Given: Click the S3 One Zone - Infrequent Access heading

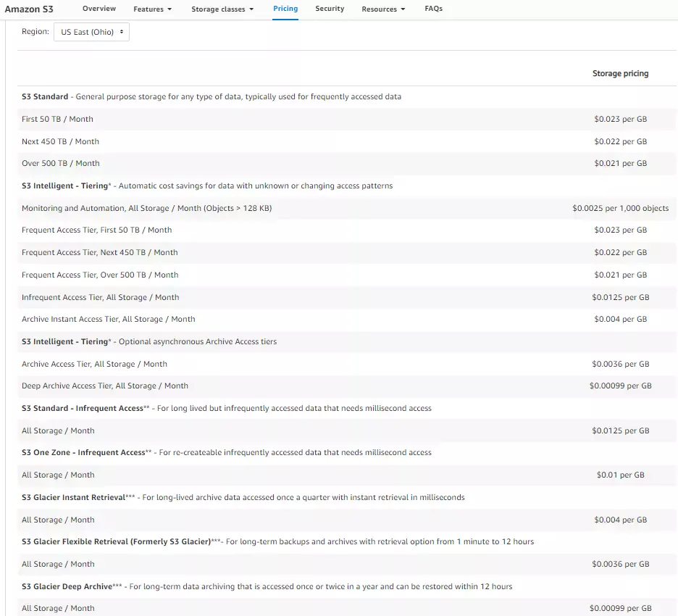Looking at the screenshot, I should [x=83, y=452].
